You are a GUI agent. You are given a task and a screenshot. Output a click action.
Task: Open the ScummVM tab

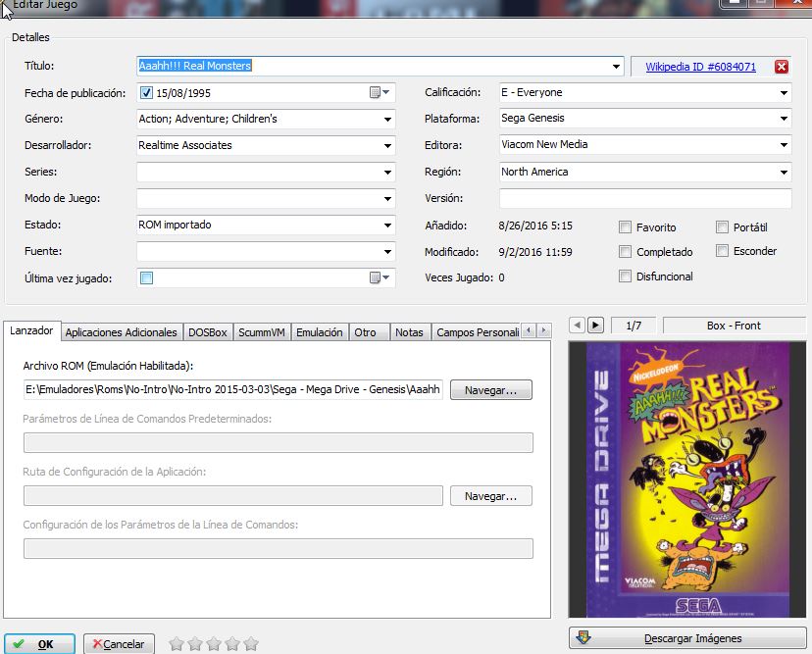262,332
